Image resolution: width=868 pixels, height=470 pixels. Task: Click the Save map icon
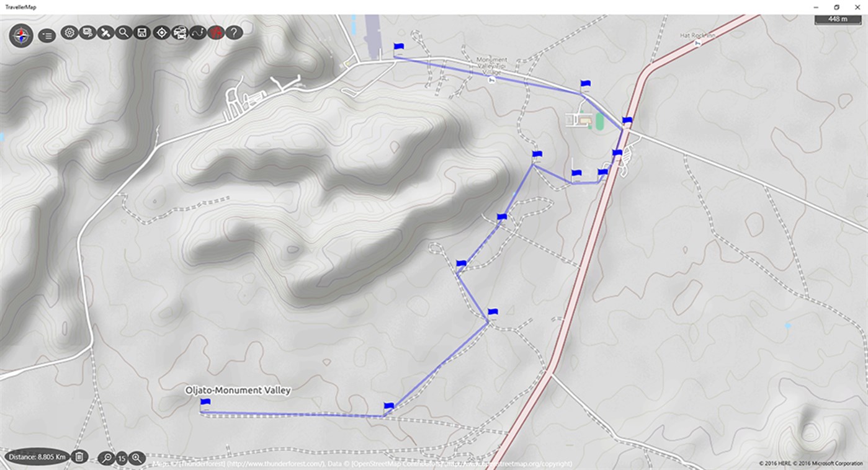141,32
